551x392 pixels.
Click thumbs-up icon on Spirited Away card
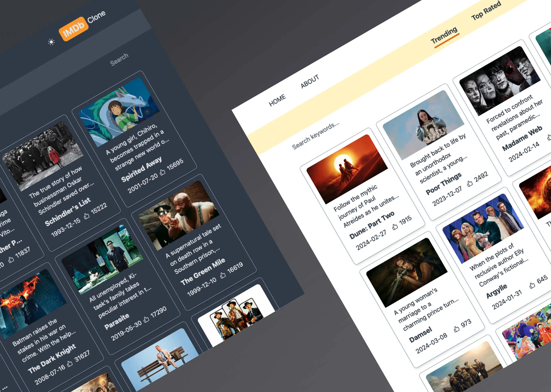(163, 172)
